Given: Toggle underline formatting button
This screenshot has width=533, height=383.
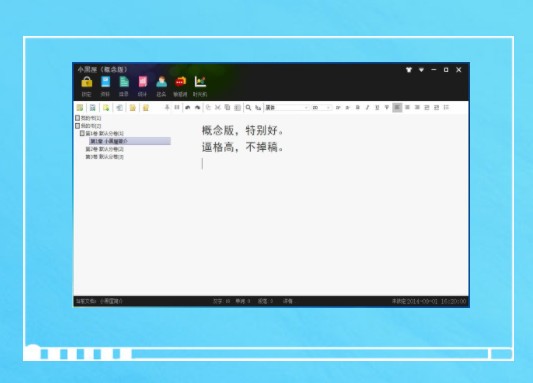Looking at the screenshot, I should click(x=377, y=108).
